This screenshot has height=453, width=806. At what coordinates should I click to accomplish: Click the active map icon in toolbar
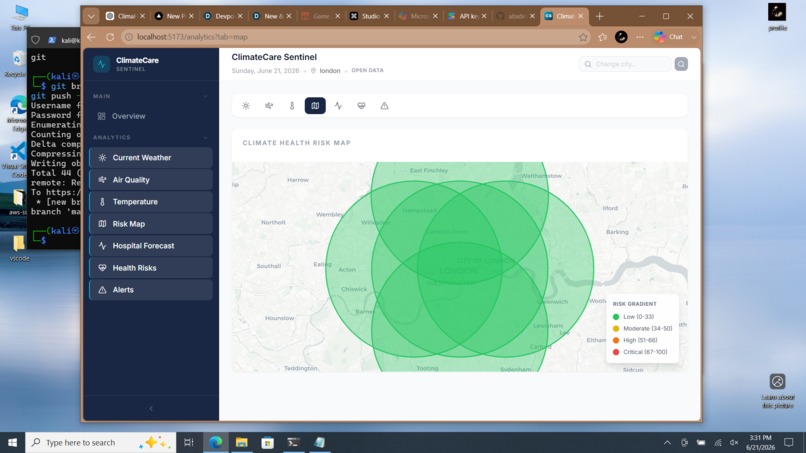click(x=315, y=106)
